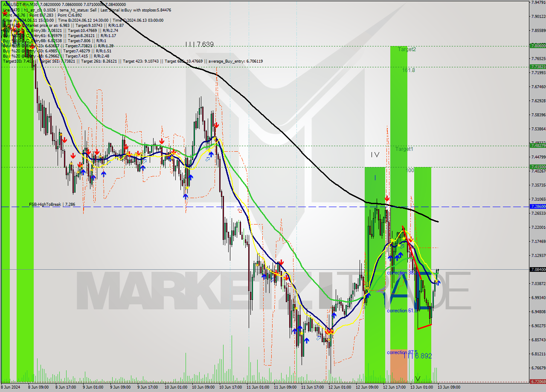
Task: Click the 7.62928 price axis label
Action: (538, 101)
